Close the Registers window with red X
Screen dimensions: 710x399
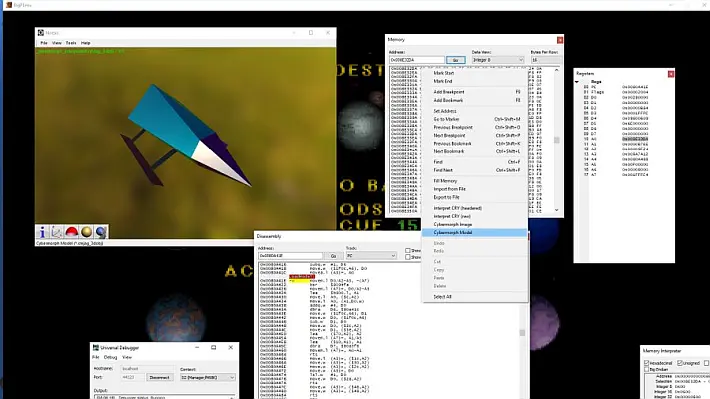[671, 74]
